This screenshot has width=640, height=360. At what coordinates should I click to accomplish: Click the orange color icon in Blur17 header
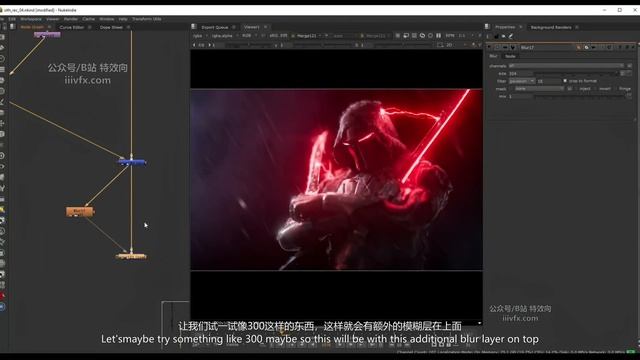tap(578, 47)
